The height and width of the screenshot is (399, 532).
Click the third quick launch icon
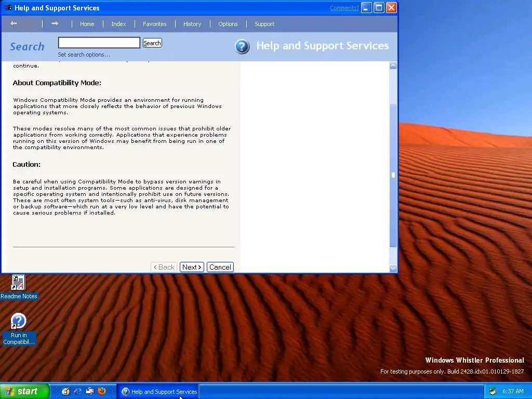pyautogui.click(x=89, y=392)
